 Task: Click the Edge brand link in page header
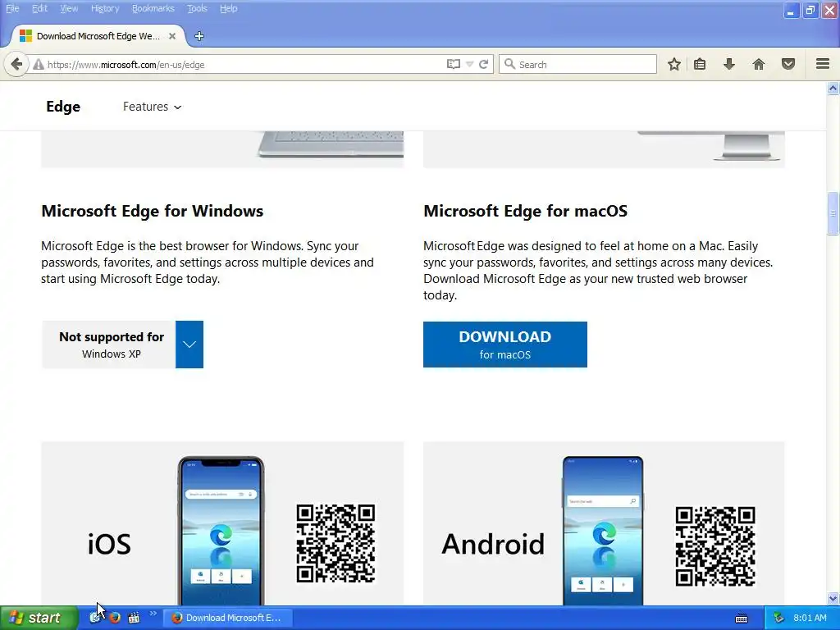[63, 107]
